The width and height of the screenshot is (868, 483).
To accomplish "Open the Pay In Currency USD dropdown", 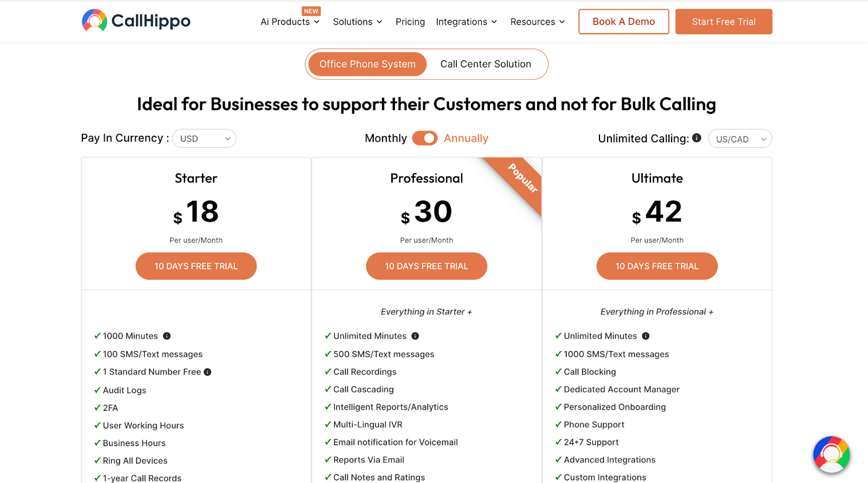I will click(205, 138).
